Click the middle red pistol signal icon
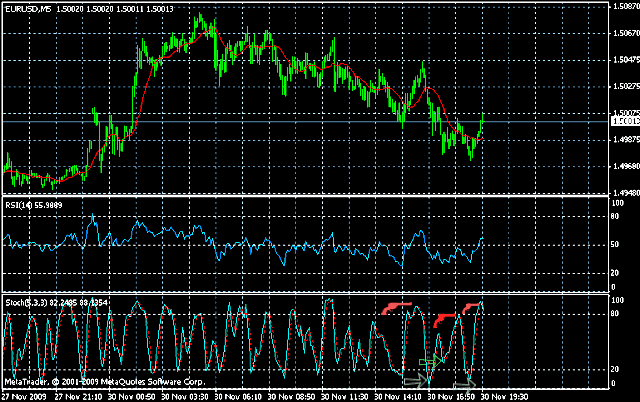Image resolution: width=640 pixels, height=402 pixels. tap(445, 318)
